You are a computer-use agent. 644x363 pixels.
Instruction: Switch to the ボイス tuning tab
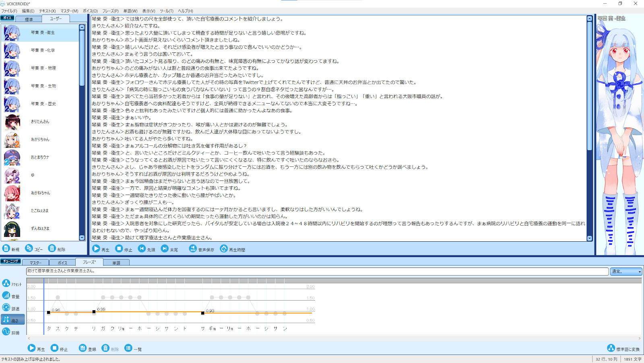62,262
